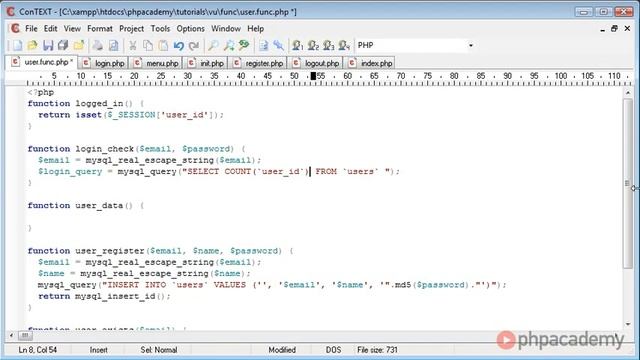This screenshot has width=640, height=360.
Task: Close the current document with X
Action: [627, 29]
